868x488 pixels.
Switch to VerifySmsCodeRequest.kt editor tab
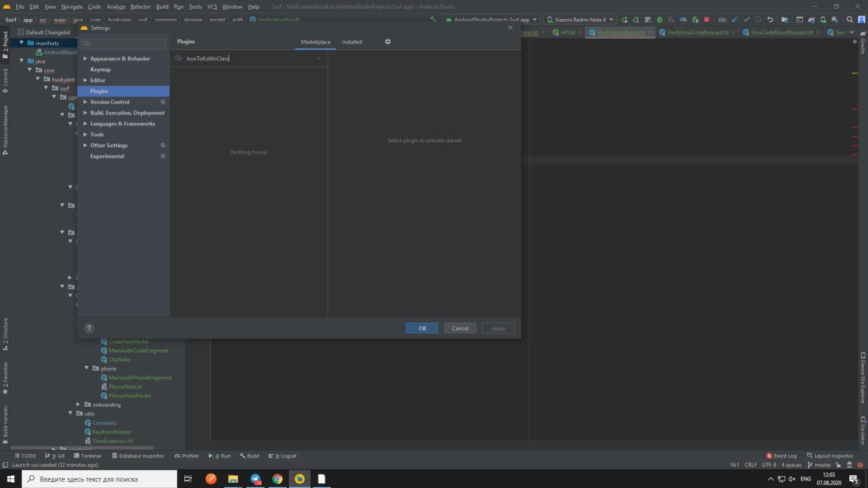click(x=698, y=33)
